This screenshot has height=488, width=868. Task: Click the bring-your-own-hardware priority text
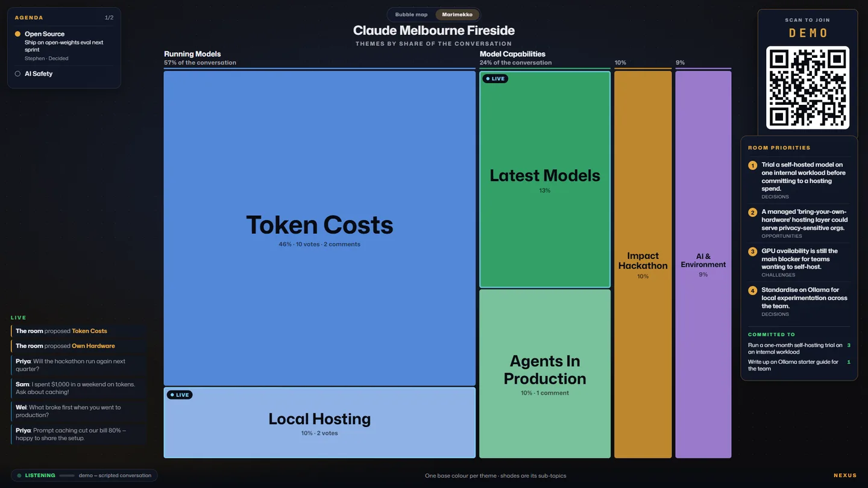pos(805,220)
